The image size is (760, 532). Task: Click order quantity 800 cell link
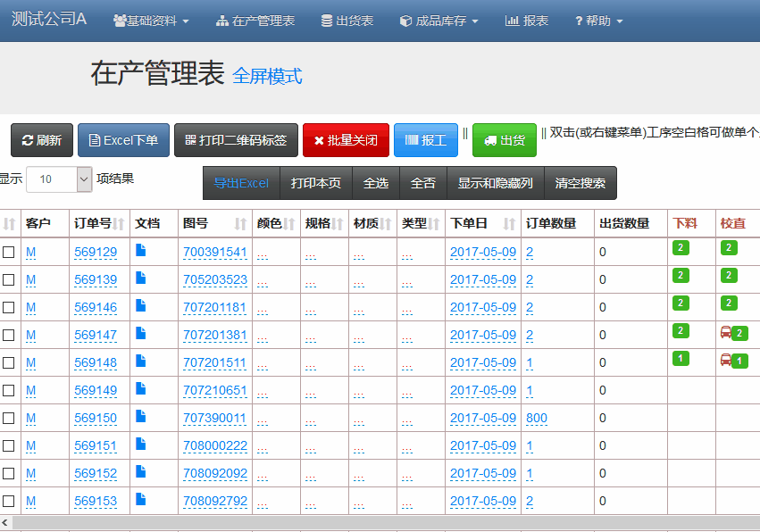click(537, 419)
